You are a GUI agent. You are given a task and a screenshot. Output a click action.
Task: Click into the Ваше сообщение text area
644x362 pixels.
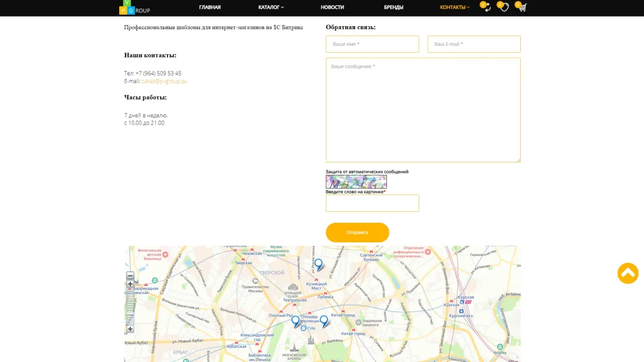(423, 110)
